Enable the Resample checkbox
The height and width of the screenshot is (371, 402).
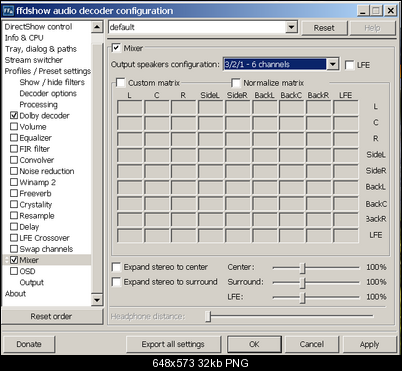pyautogui.click(x=14, y=216)
